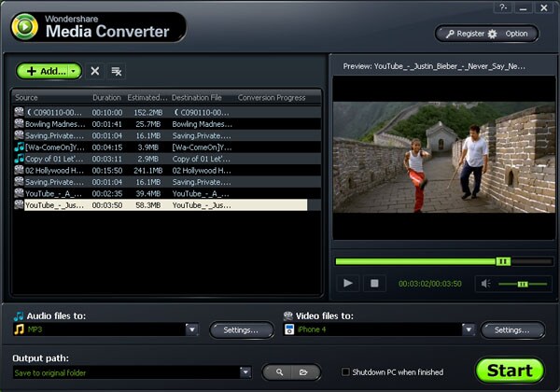Click music note icon of [Wa-ComeOn]Y row
The height and width of the screenshot is (392, 560).
click(x=19, y=147)
